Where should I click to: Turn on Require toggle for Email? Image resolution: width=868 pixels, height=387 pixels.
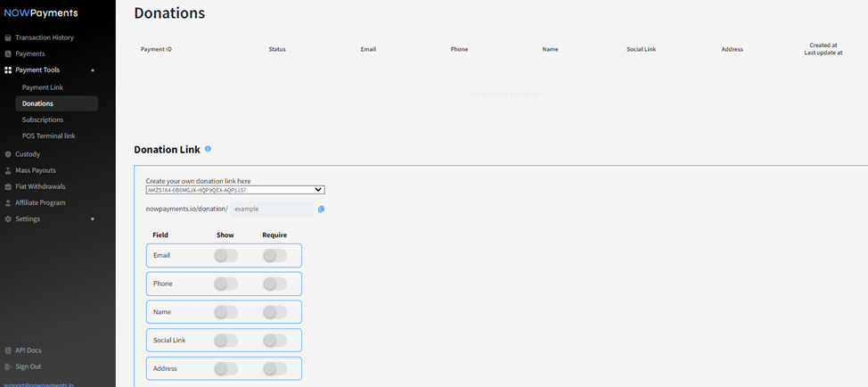click(x=274, y=255)
